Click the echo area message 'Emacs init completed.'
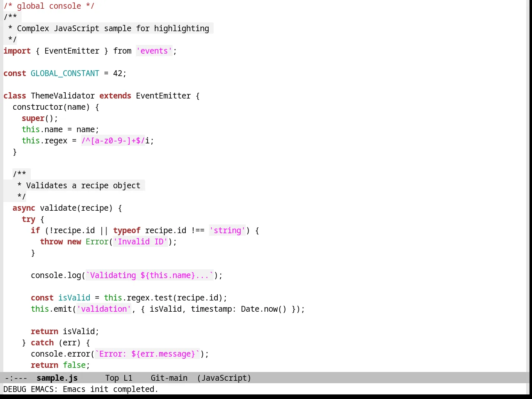 111,389
